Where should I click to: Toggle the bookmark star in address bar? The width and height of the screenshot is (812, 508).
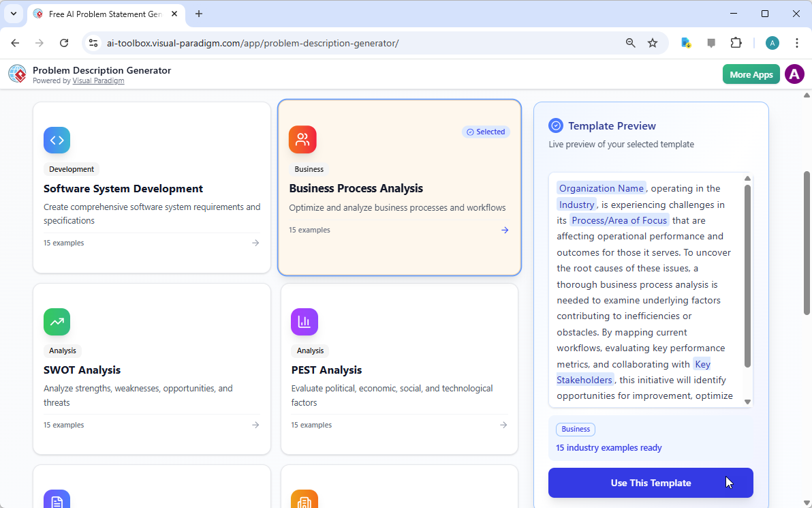pyautogui.click(x=653, y=42)
